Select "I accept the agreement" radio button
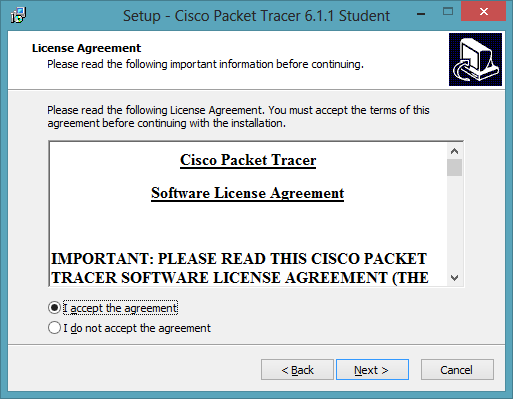This screenshot has width=513, height=399. coord(54,308)
